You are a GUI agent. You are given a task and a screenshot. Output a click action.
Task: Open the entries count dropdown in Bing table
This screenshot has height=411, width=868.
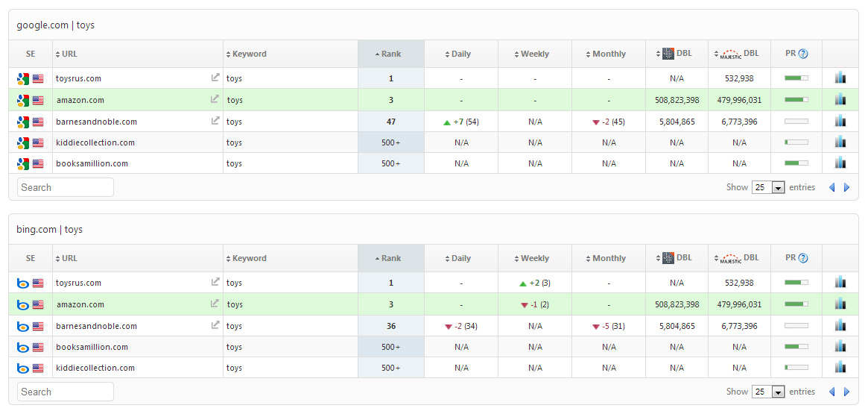tap(768, 392)
